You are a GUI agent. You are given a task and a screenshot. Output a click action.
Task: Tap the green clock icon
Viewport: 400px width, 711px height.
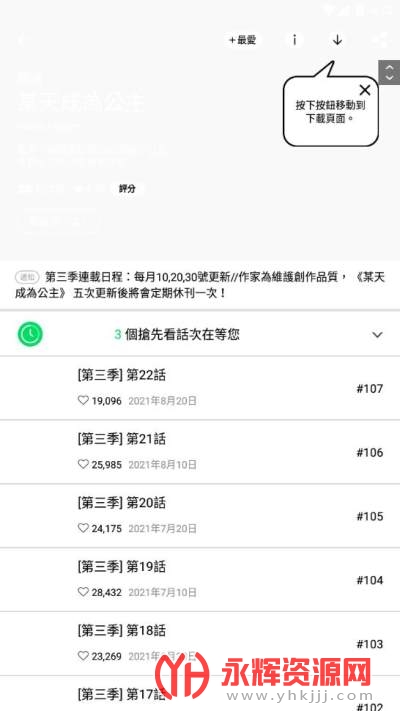[30, 334]
